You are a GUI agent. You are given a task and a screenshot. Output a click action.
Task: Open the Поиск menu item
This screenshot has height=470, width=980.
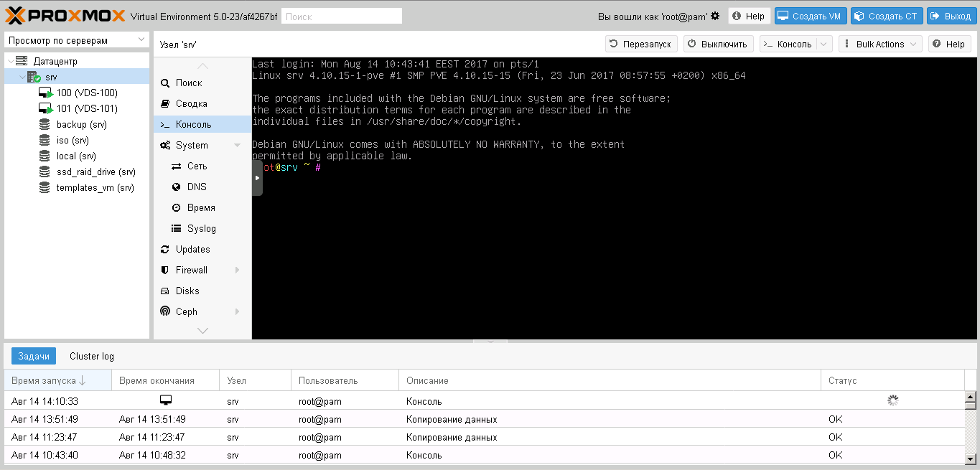point(202,83)
